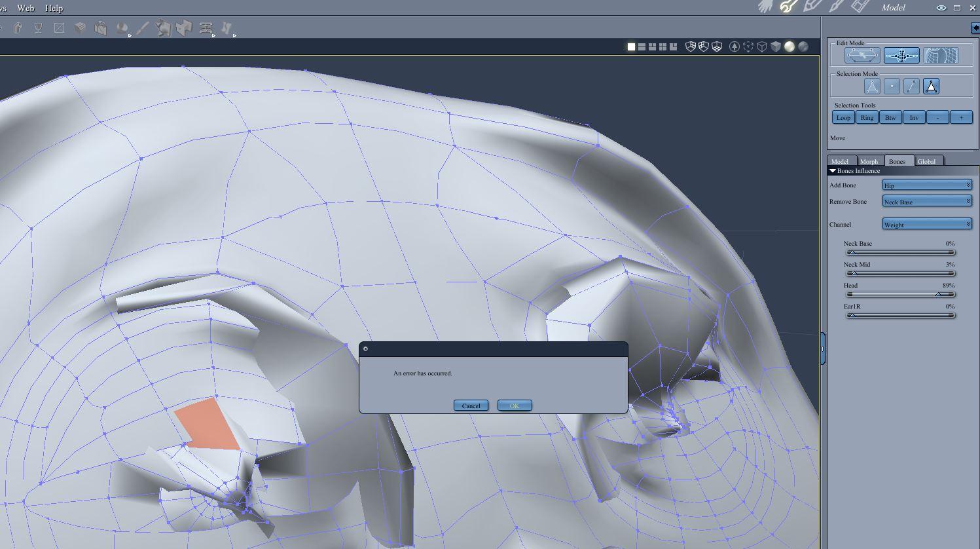Switch to the Model tab
Viewport: 980px width, 549px height.
point(840,161)
